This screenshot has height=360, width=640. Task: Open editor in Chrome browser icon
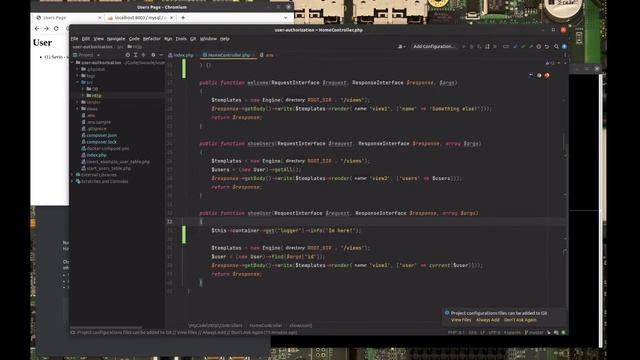pos(539,76)
